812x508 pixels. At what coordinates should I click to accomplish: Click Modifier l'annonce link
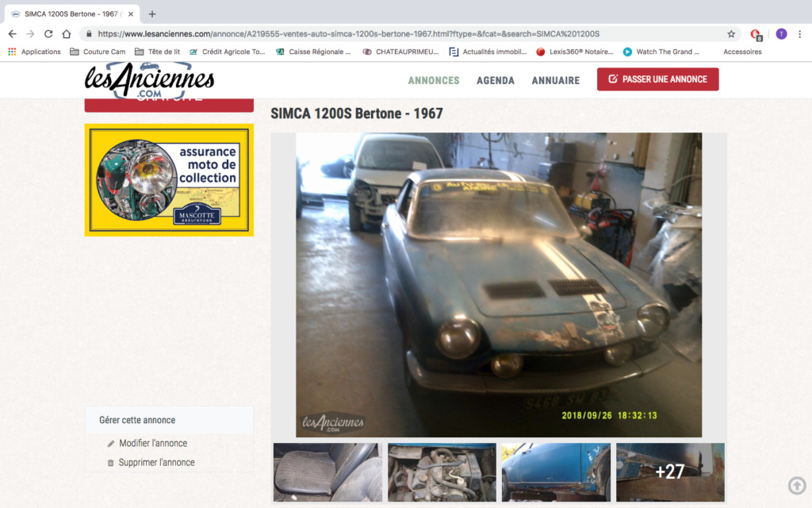[153, 443]
